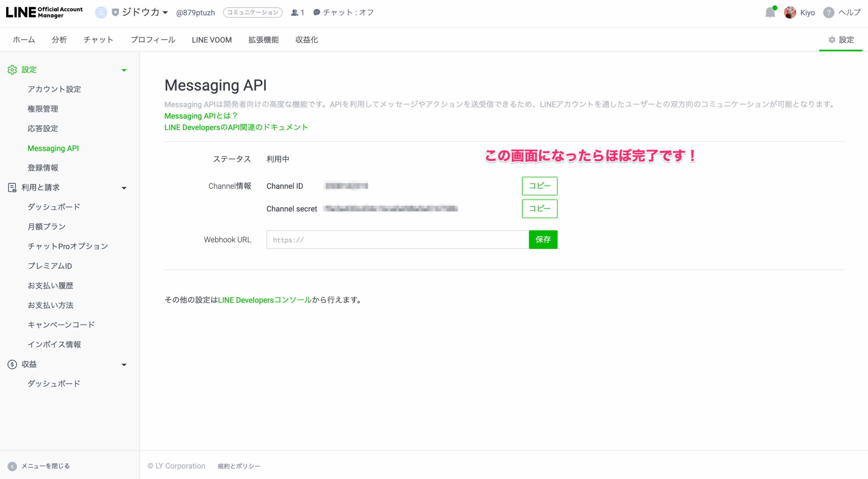
Task: Open the プロフィール tab
Action: [153, 40]
